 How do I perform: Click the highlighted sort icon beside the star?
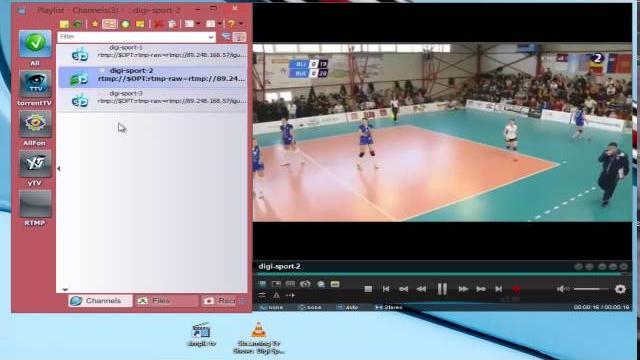click(x=109, y=24)
